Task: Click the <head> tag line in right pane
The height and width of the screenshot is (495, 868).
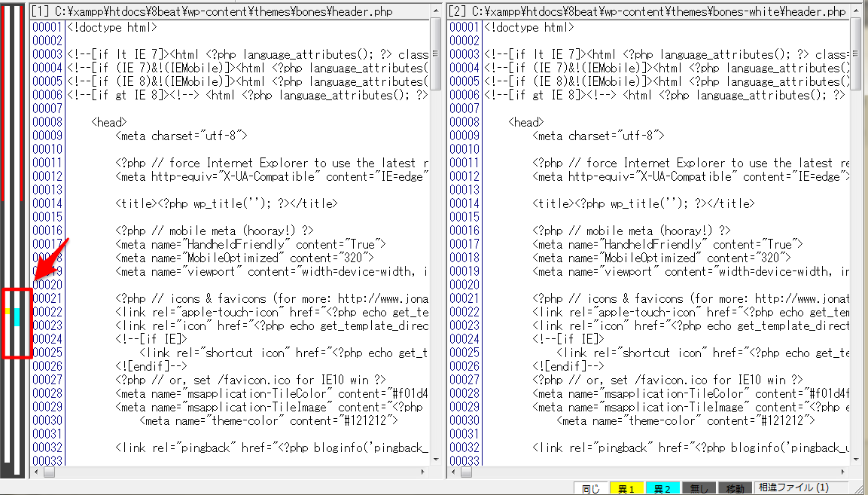Action: coord(525,122)
